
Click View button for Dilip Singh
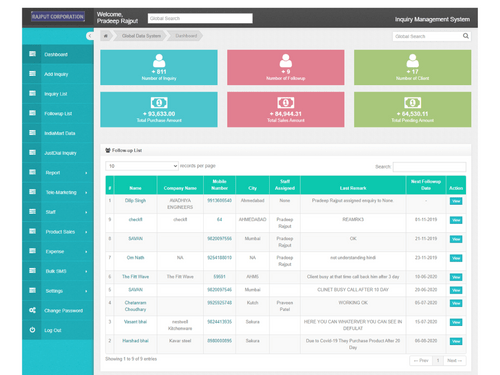[456, 201]
